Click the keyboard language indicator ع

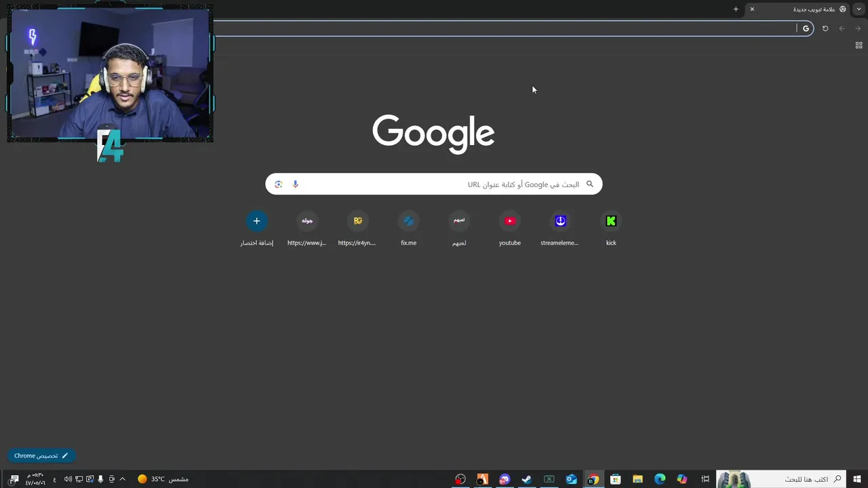coord(55,479)
